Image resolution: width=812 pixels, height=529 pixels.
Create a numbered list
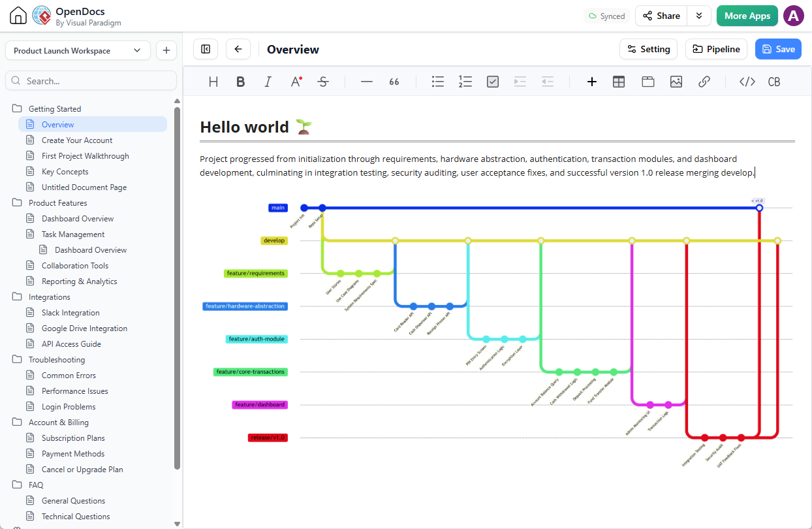tap(465, 82)
